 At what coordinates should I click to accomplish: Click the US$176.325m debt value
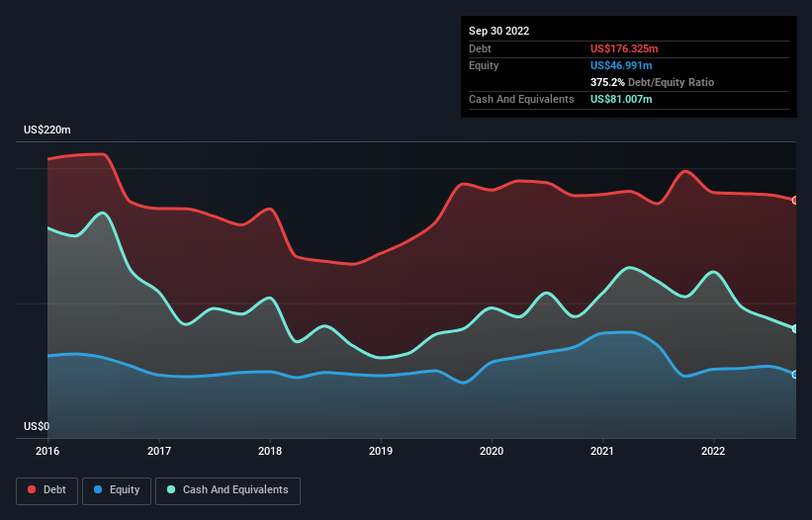tap(624, 48)
